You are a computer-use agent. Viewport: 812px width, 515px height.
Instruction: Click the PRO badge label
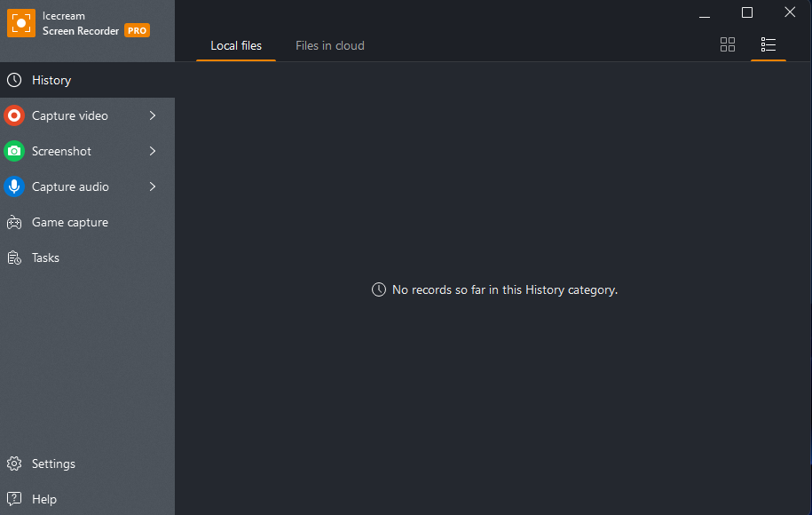[137, 30]
